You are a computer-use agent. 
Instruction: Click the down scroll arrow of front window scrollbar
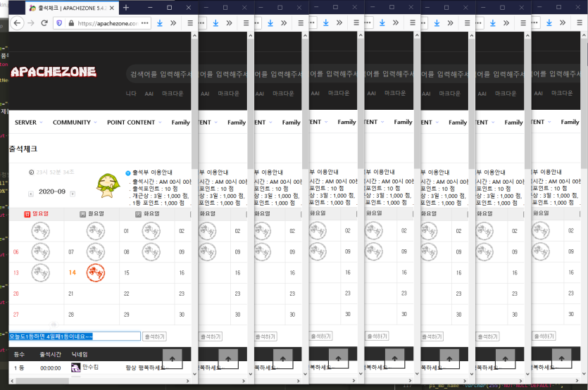[x=194, y=374]
